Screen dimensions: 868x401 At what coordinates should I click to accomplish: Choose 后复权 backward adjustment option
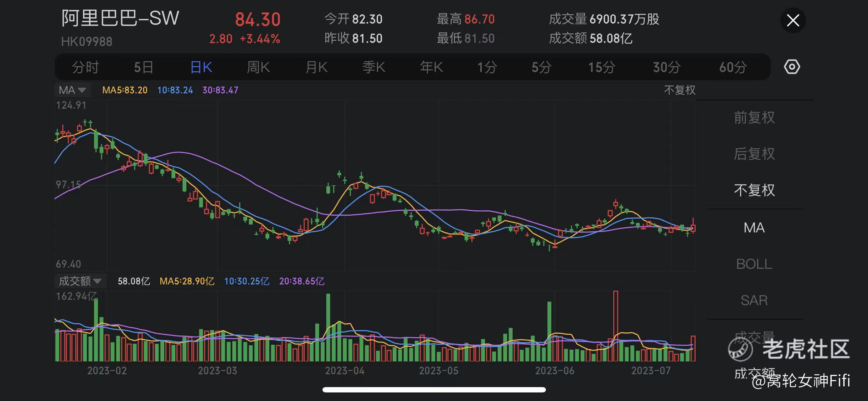point(754,154)
